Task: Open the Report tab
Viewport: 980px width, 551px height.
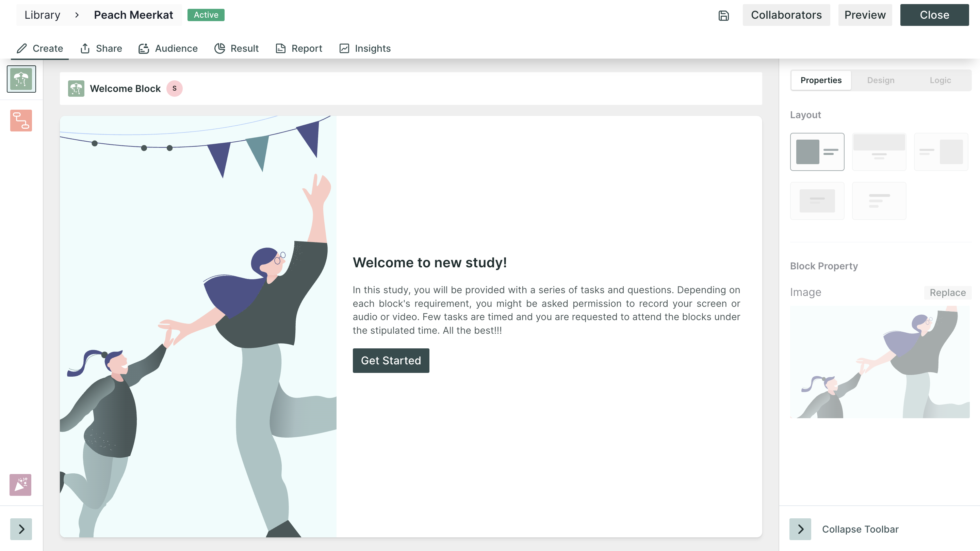Action: coord(299,48)
